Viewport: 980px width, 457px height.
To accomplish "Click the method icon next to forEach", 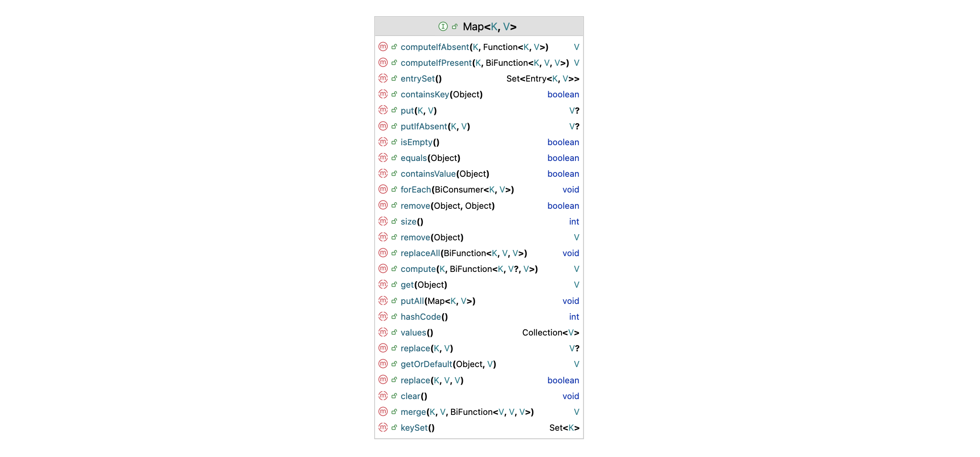I will [383, 189].
